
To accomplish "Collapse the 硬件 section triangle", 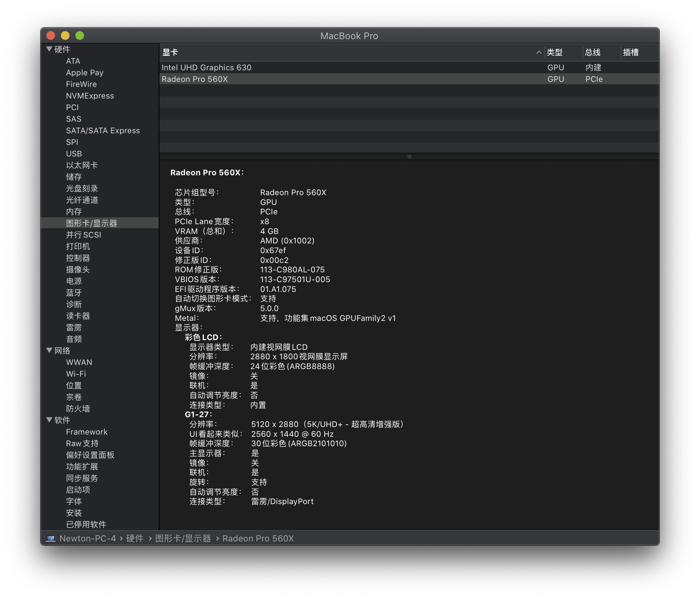I will (49, 49).
